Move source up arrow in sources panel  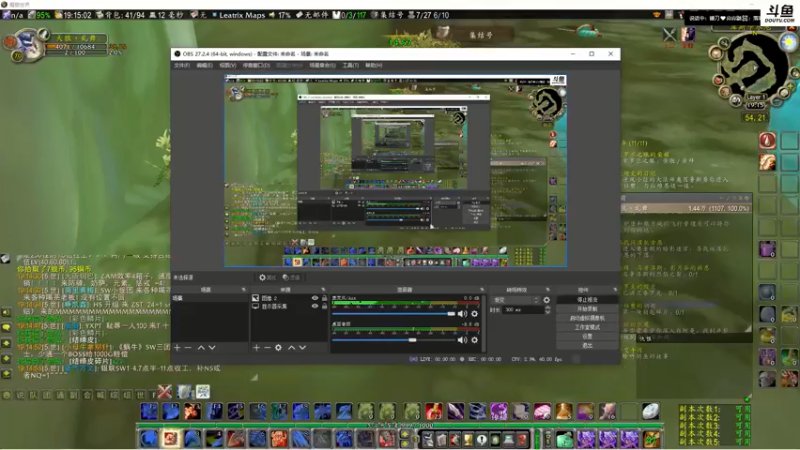click(x=291, y=347)
